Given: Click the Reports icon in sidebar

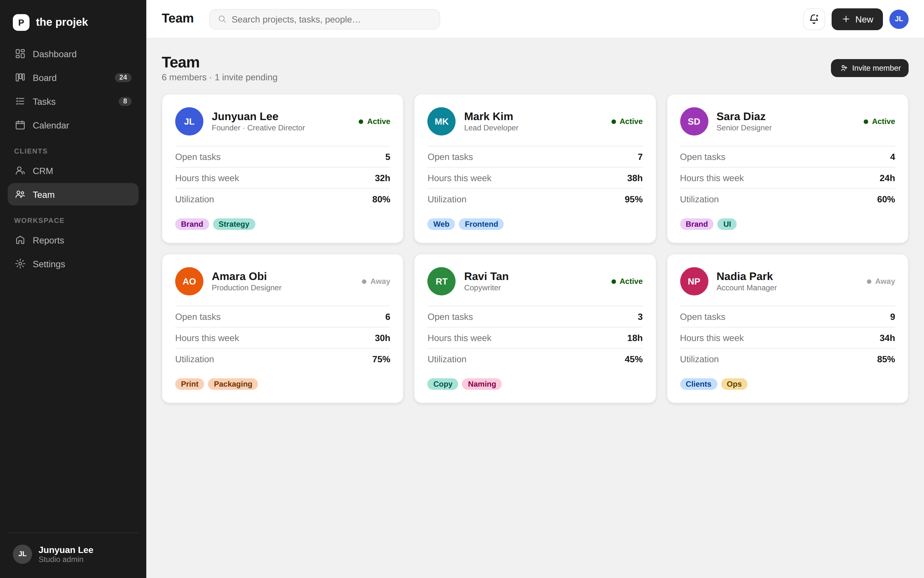Looking at the screenshot, I should pyautogui.click(x=20, y=240).
